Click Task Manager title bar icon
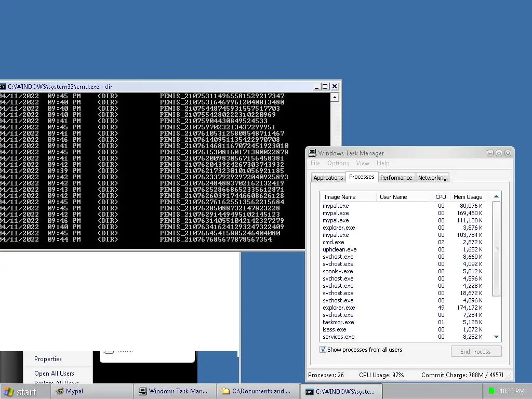The height and width of the screenshot is (399, 532). click(x=312, y=153)
